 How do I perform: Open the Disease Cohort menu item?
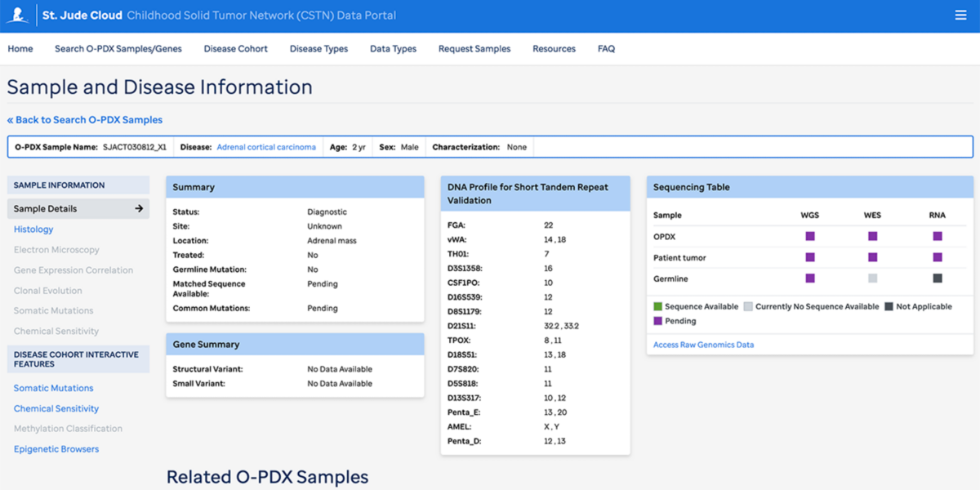coord(236,49)
